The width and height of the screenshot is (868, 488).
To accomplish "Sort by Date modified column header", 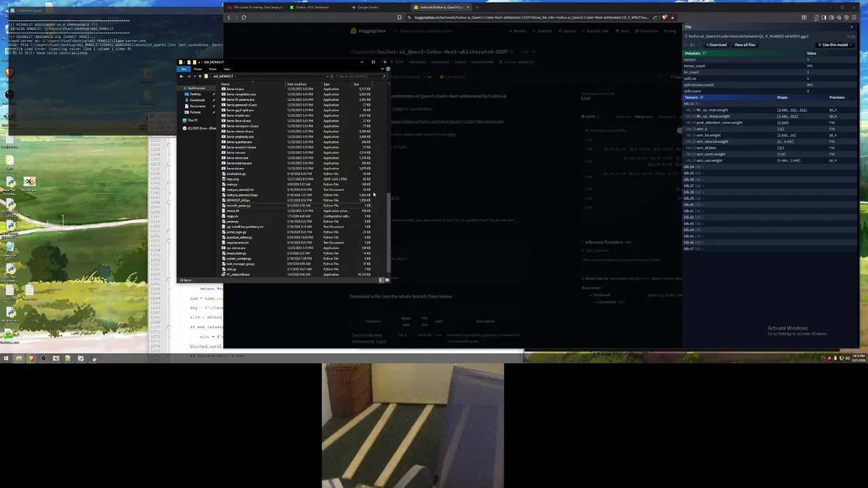I will point(303,84).
